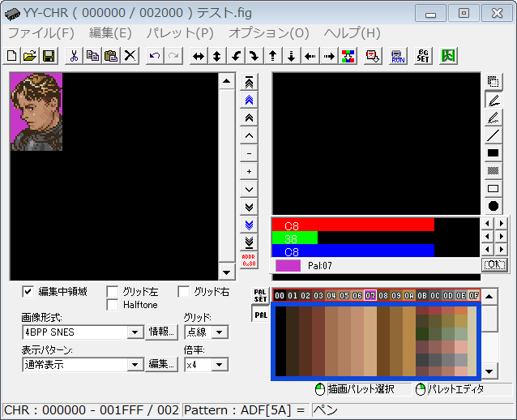Click the 編集... button
Screen dimensions: 517x420
coord(162,364)
